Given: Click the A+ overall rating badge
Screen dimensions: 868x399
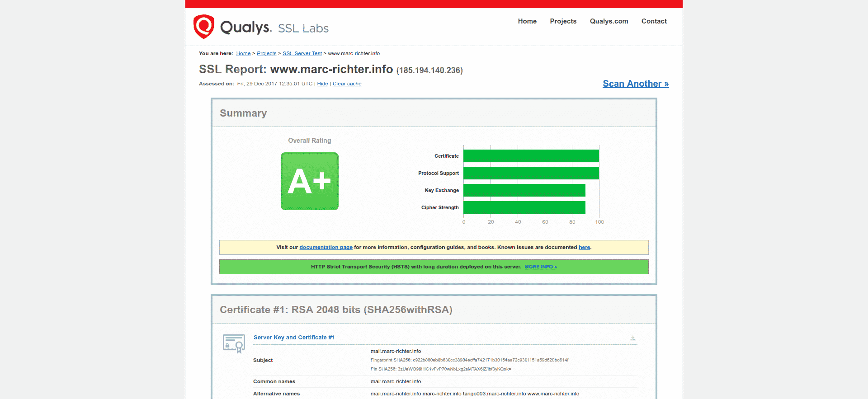Looking at the screenshot, I should [x=310, y=181].
